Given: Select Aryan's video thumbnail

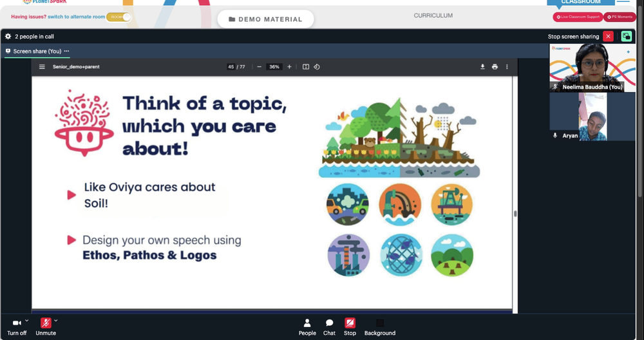Looking at the screenshot, I should click(x=592, y=117).
